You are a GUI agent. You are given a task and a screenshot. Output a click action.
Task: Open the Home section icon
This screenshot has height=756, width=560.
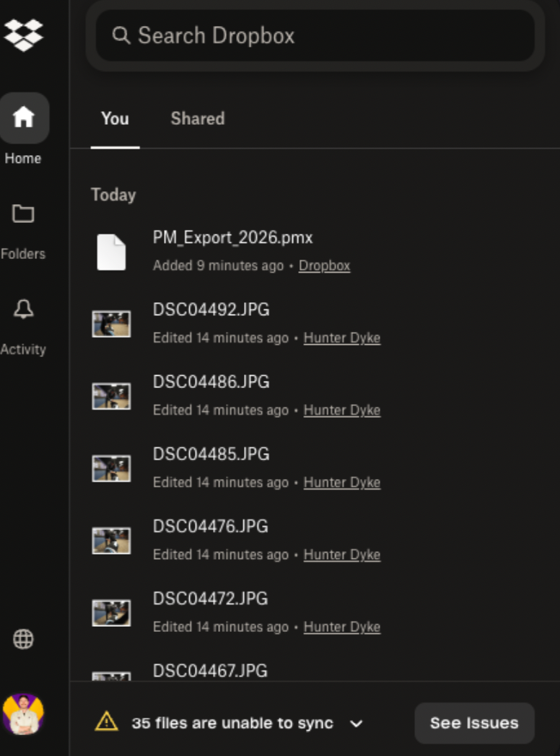click(24, 118)
